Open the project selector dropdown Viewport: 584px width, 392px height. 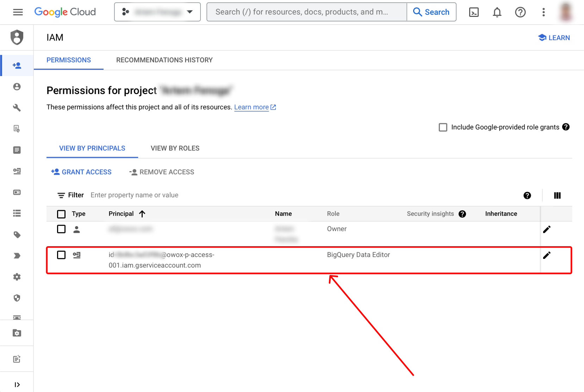coord(157,12)
